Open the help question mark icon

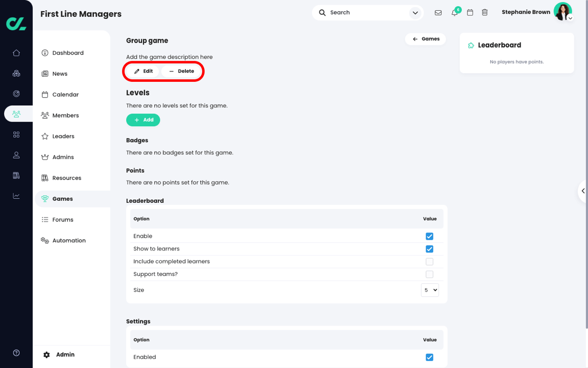tap(16, 353)
